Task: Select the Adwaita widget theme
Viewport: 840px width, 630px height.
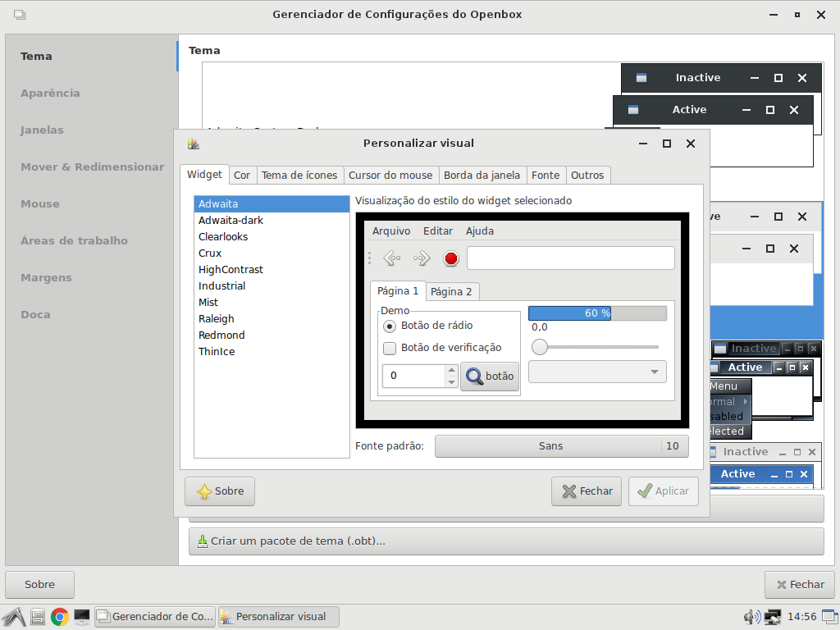Action: point(272,204)
